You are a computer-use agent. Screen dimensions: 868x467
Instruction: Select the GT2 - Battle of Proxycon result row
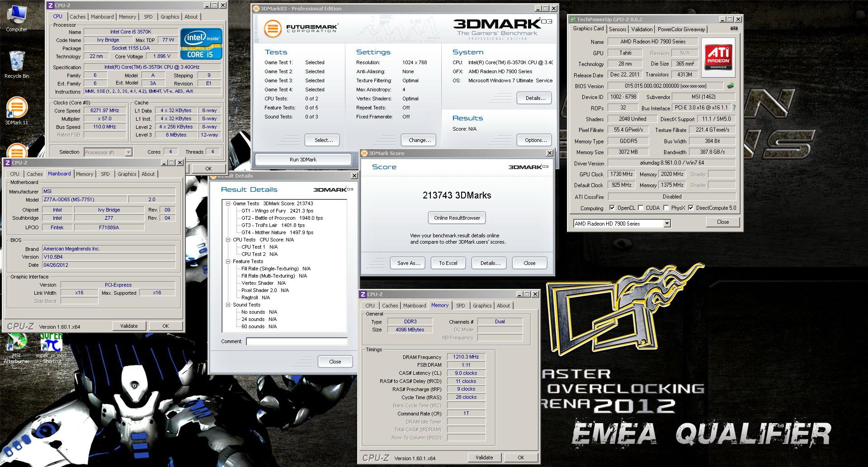(282, 218)
